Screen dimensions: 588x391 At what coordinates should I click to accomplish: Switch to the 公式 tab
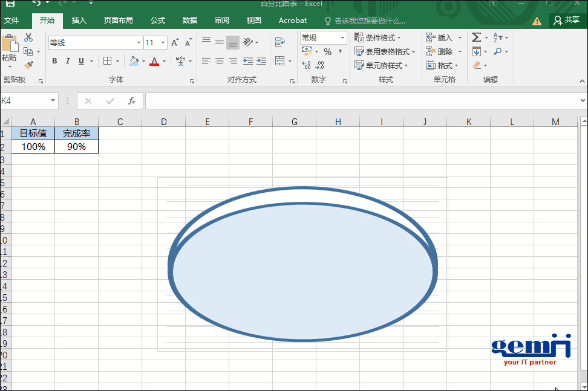[158, 21]
